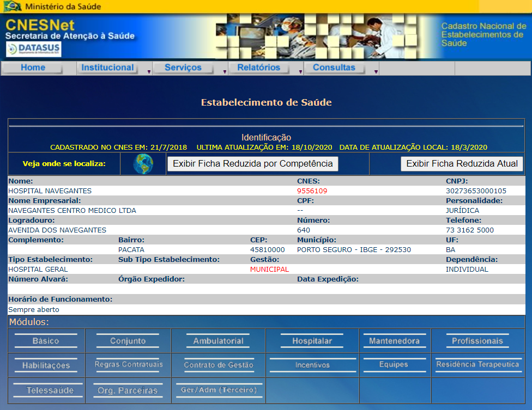Click the JURÍDICA personalidade value
Screen dimensions: 532x410
tap(462, 210)
